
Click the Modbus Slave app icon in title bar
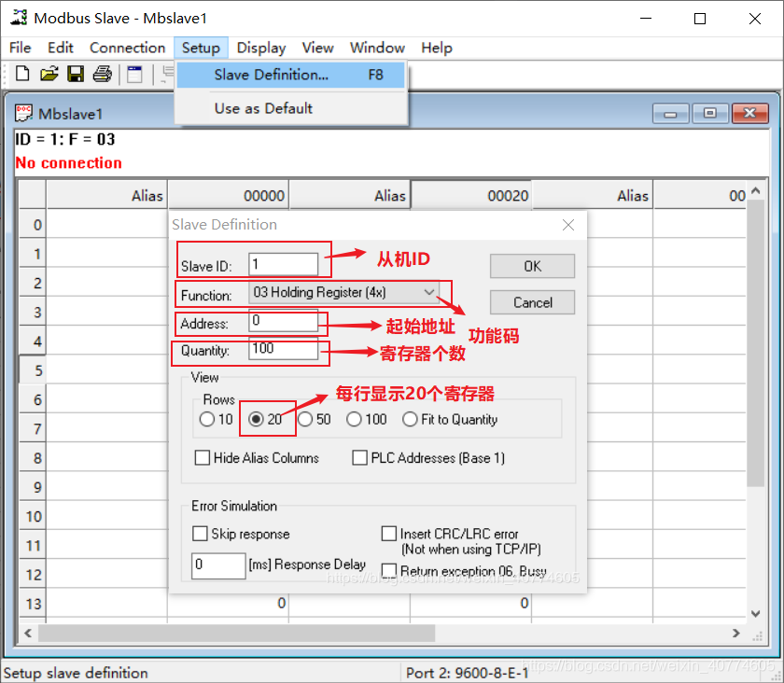[x=19, y=18]
